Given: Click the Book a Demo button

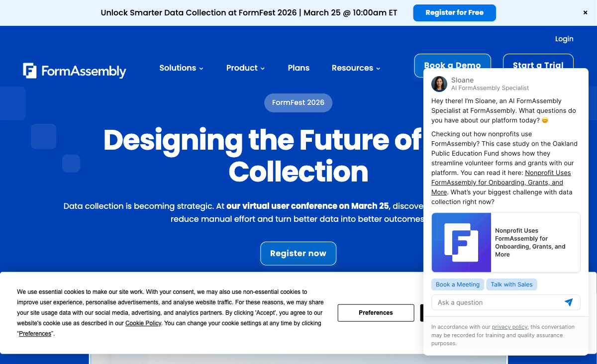Looking at the screenshot, I should (452, 65).
